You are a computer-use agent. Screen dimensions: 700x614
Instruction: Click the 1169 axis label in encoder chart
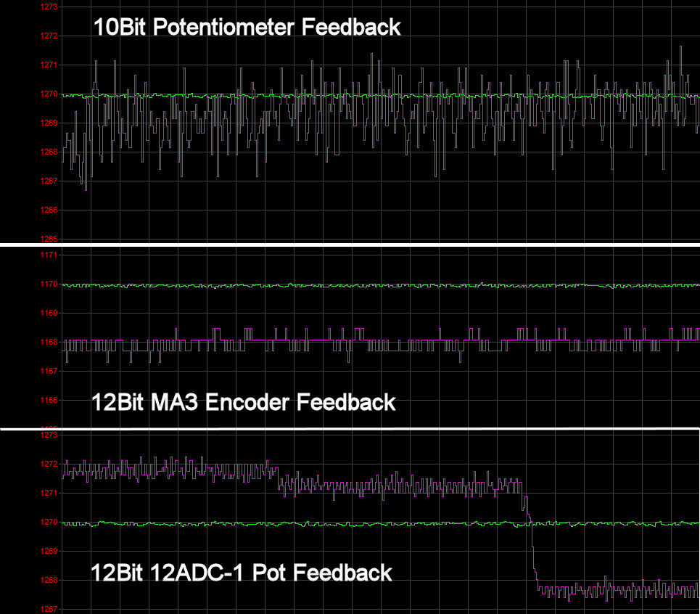[49, 314]
